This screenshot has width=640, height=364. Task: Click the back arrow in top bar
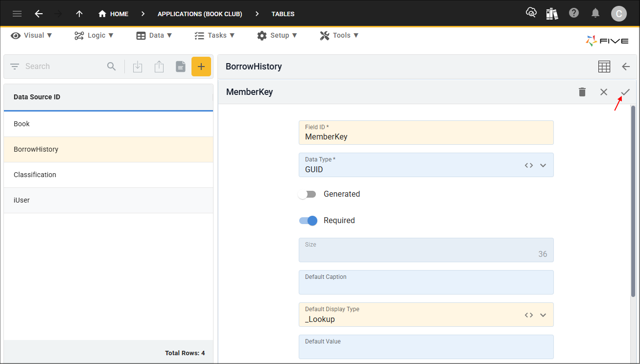click(x=39, y=14)
